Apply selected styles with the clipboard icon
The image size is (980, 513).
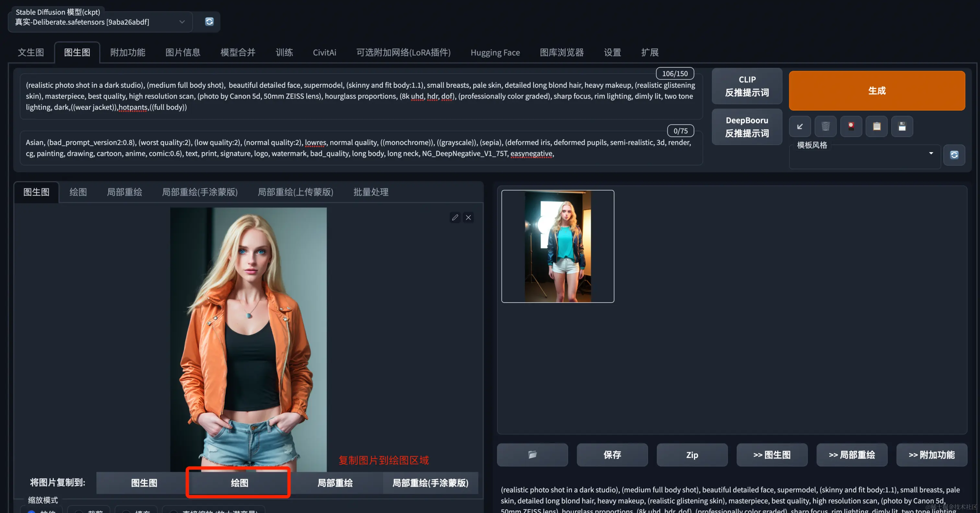[877, 126]
